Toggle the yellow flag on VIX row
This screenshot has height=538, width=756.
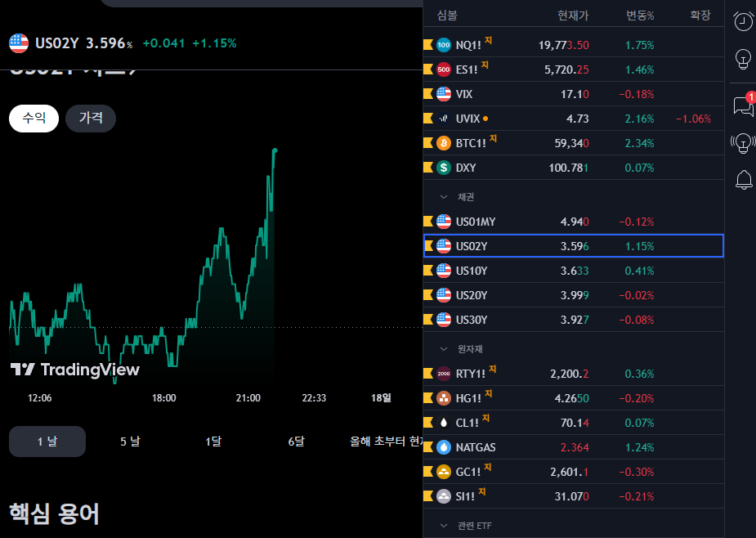427,94
